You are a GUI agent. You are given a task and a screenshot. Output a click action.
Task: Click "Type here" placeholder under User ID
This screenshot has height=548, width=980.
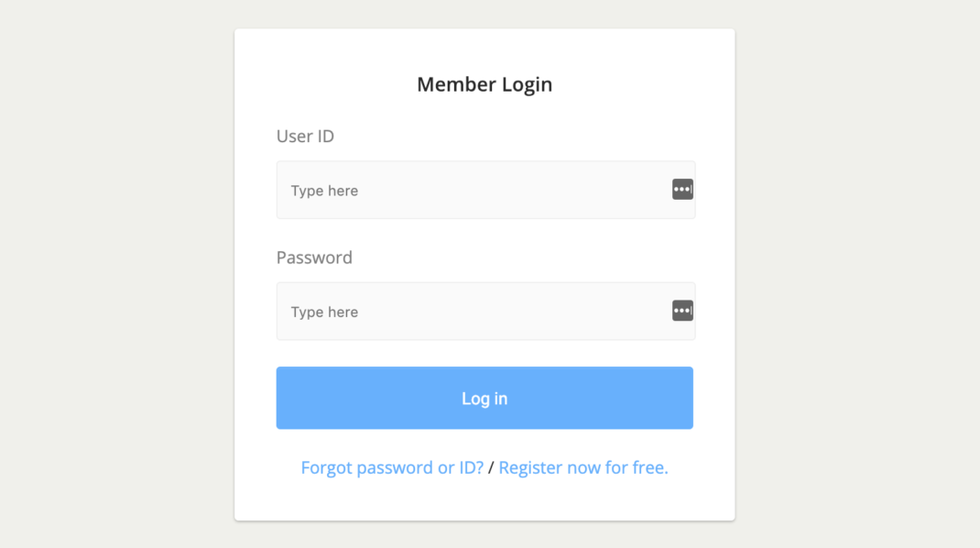pyautogui.click(x=324, y=191)
